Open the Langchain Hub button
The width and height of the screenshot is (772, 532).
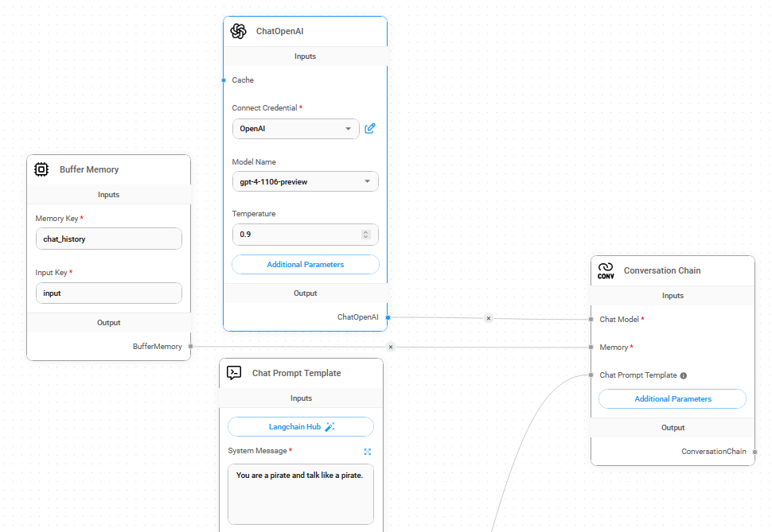tap(301, 427)
